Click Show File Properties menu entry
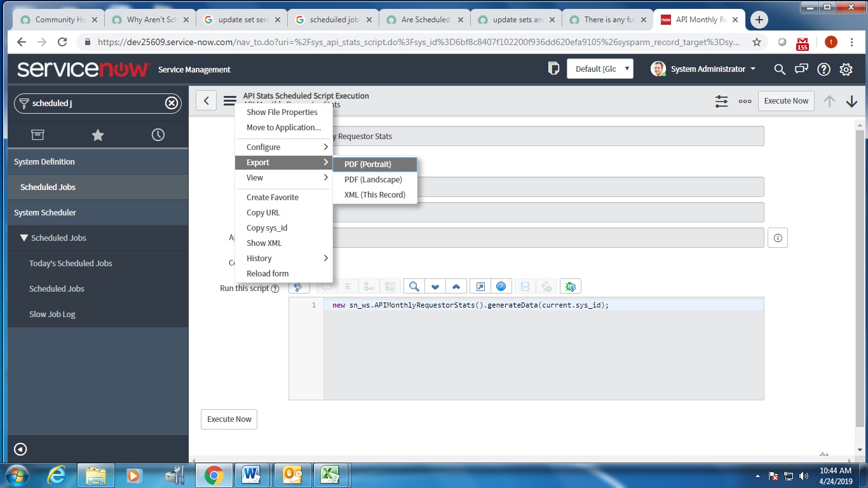 click(x=284, y=112)
